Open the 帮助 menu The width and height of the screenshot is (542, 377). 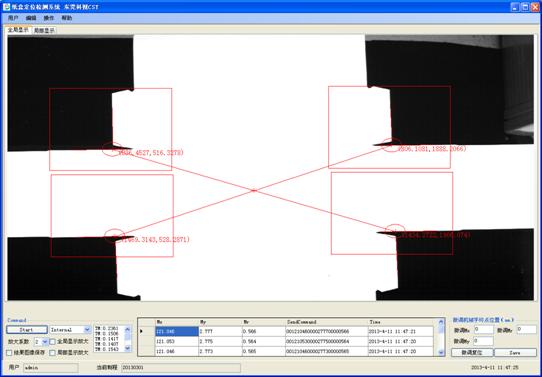click(x=67, y=18)
